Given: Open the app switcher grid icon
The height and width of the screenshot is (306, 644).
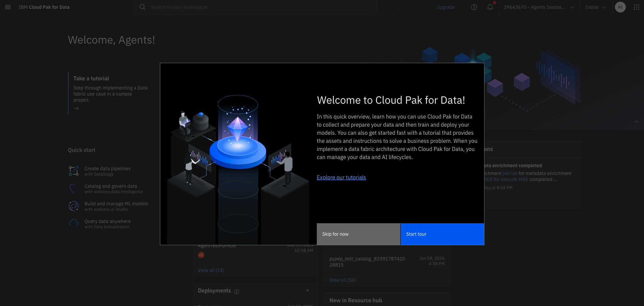Looking at the screenshot, I should tap(637, 7).
